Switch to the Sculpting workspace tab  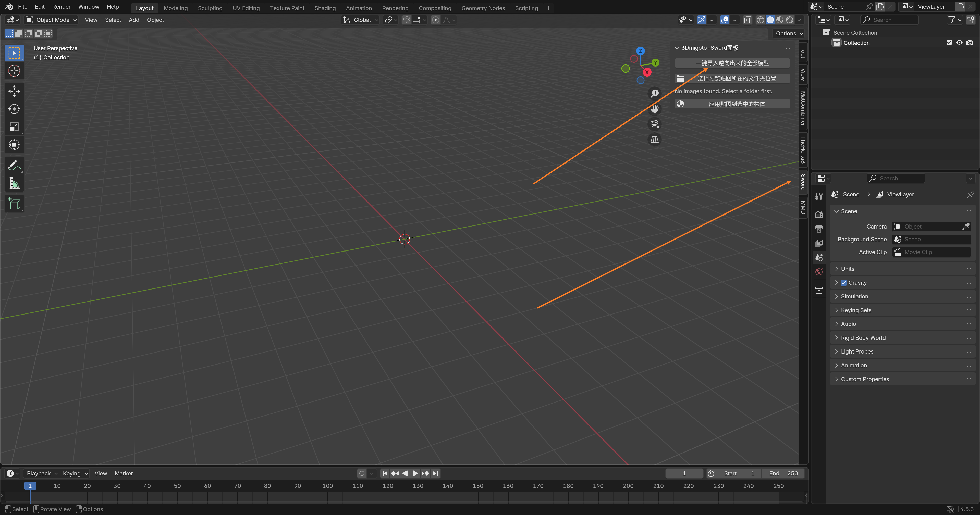pyautogui.click(x=210, y=8)
